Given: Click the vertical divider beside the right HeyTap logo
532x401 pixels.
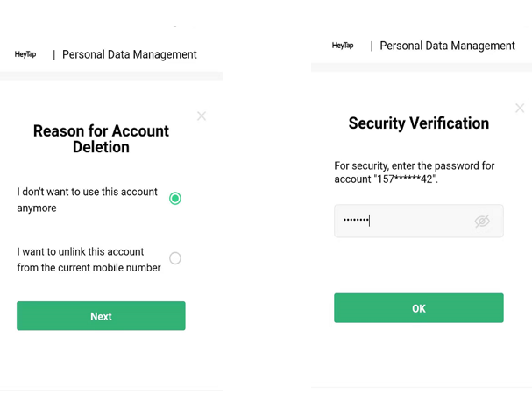Looking at the screenshot, I should click(372, 46).
